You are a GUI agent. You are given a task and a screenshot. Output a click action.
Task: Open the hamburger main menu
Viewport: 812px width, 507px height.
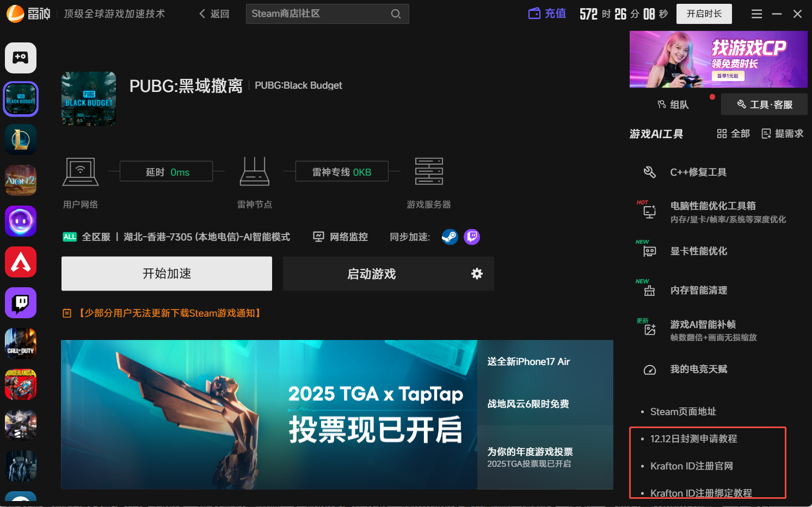[x=756, y=14]
